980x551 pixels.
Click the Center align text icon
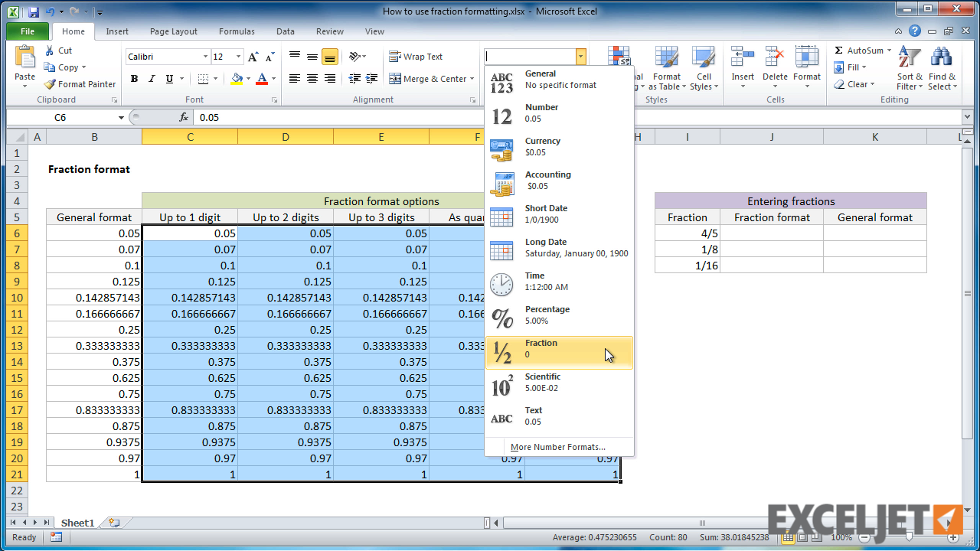point(312,79)
